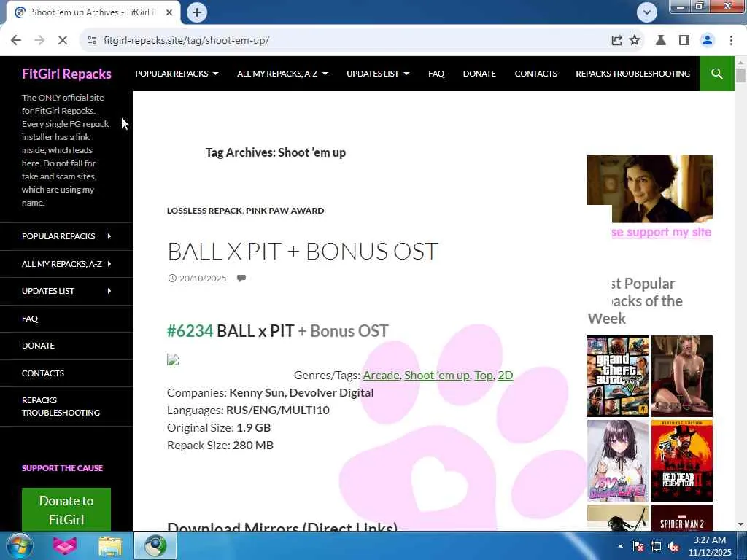This screenshot has height=560, width=747.
Task: Stop page loading with the X icon
Action: (63, 41)
